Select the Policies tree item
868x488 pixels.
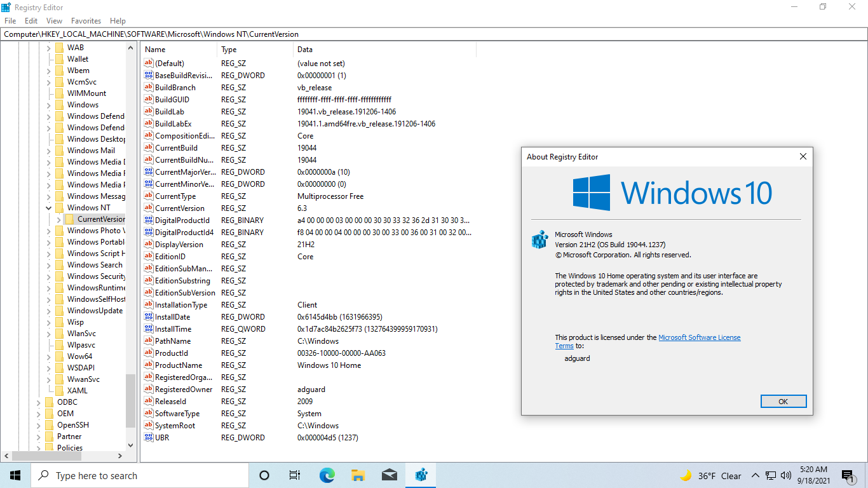[x=69, y=448]
